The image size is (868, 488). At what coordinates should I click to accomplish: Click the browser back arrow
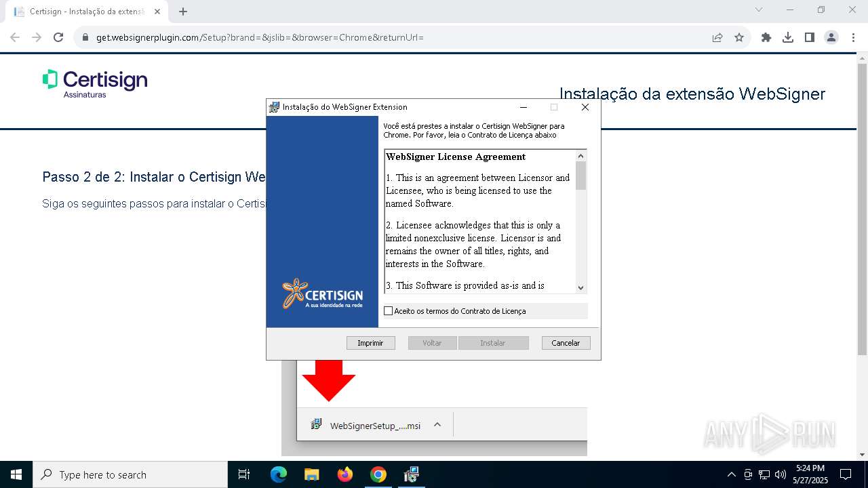15,37
